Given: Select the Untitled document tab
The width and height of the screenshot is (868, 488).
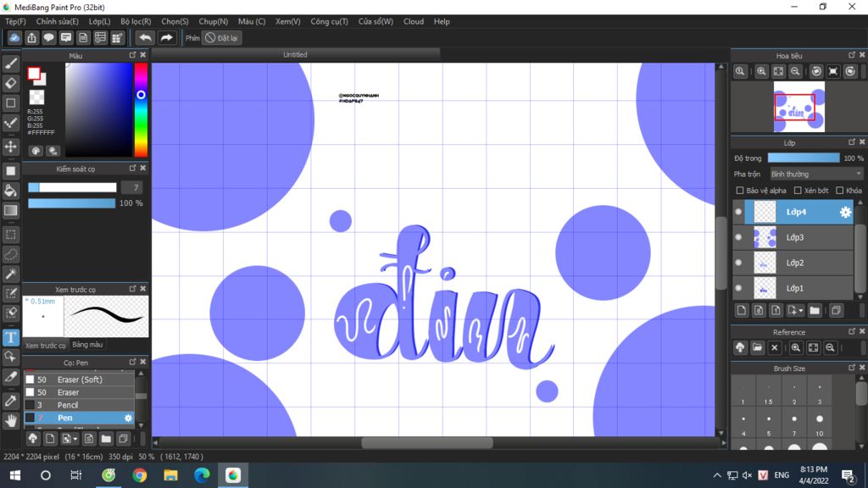Looking at the screenshot, I should [295, 55].
